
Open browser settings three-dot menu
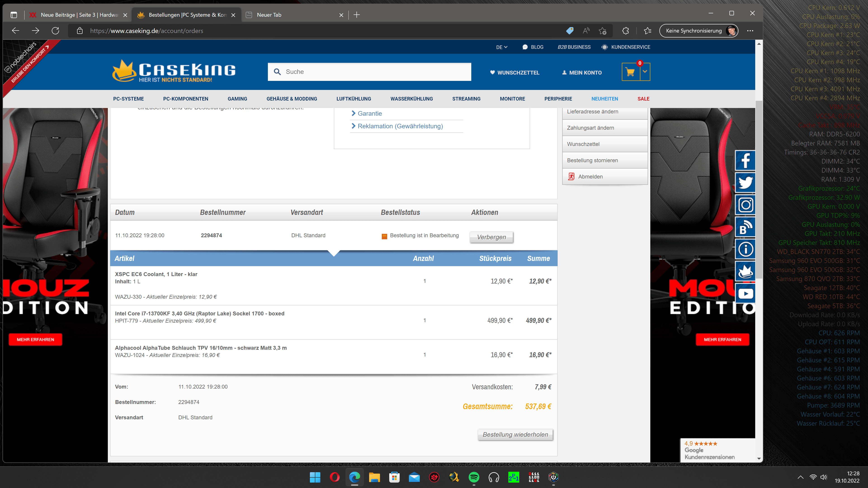click(x=750, y=31)
